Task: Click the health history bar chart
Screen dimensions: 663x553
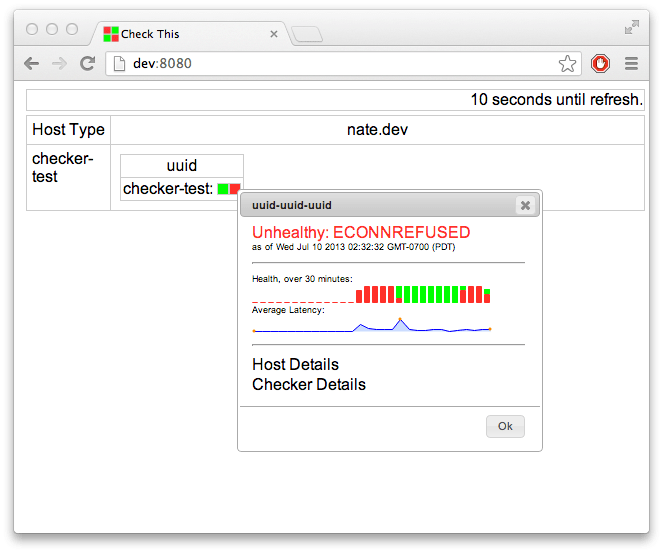Action: 371,294
